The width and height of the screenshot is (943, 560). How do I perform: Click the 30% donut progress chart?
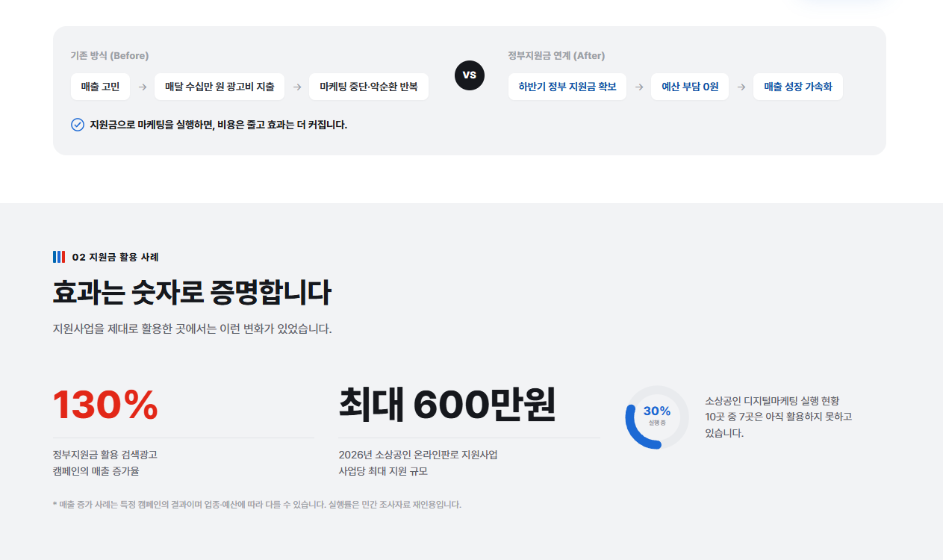[x=657, y=417]
